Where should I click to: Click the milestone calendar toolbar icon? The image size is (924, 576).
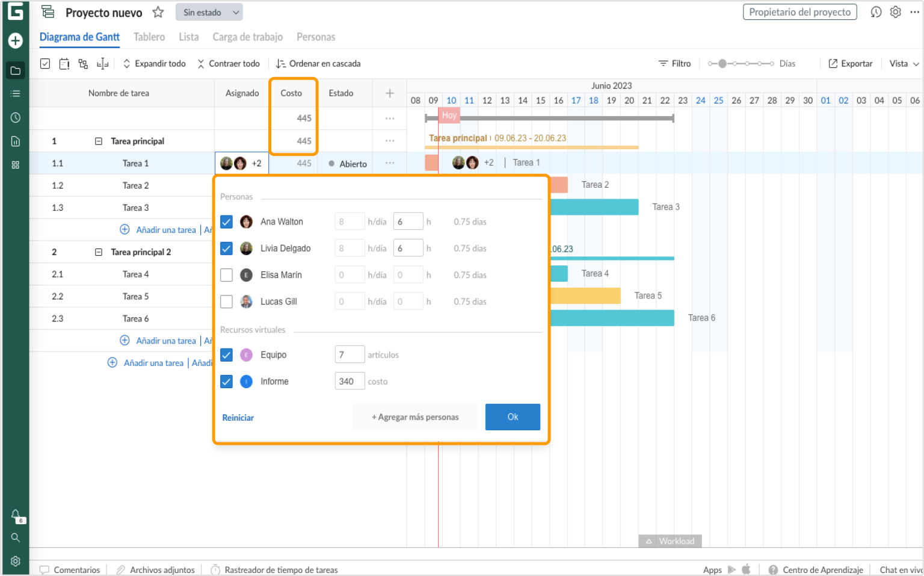pyautogui.click(x=64, y=64)
